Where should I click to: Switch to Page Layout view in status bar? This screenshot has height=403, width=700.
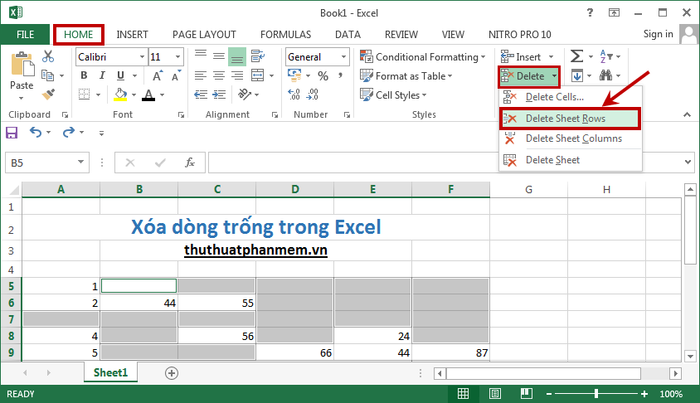[495, 393]
